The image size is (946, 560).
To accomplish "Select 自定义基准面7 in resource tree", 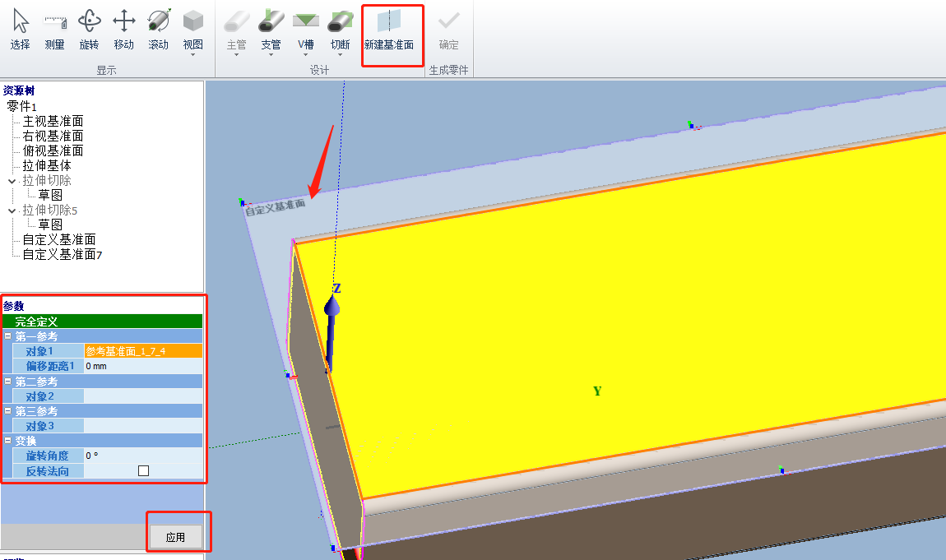I will click(x=62, y=254).
